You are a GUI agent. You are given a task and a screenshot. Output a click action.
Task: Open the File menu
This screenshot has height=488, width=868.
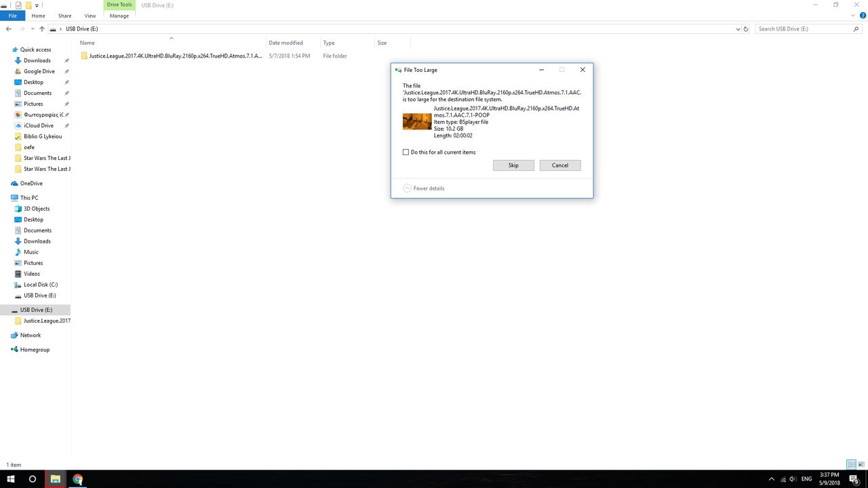point(12,16)
